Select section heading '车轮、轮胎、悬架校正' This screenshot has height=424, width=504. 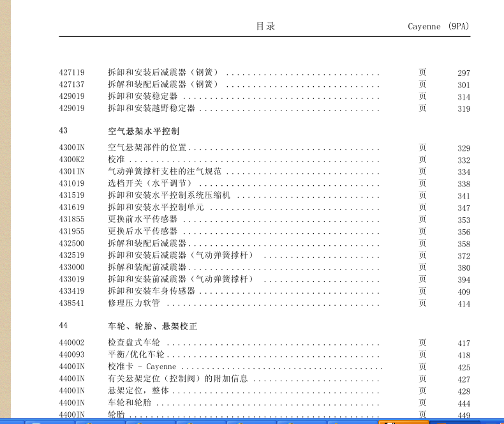click(x=152, y=326)
